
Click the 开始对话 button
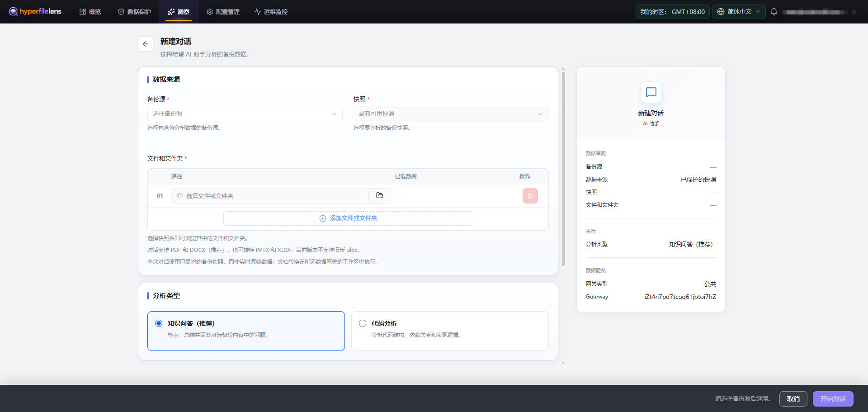[x=833, y=399]
